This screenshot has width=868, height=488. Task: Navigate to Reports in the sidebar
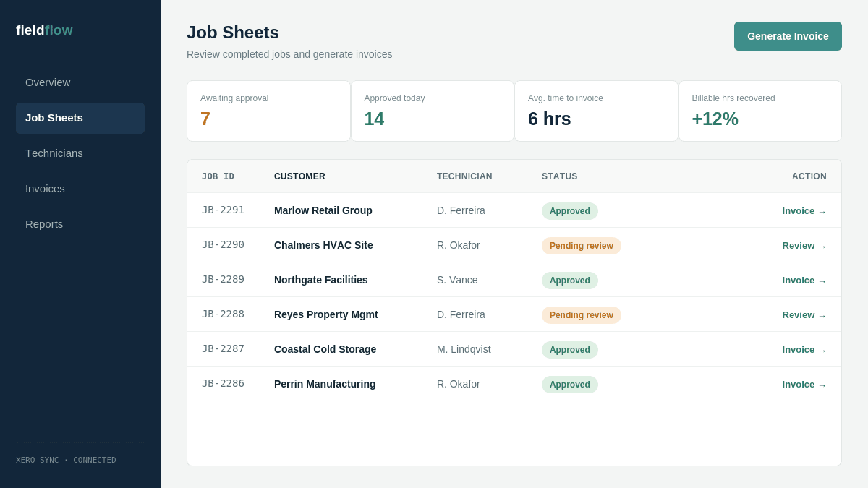click(x=80, y=224)
